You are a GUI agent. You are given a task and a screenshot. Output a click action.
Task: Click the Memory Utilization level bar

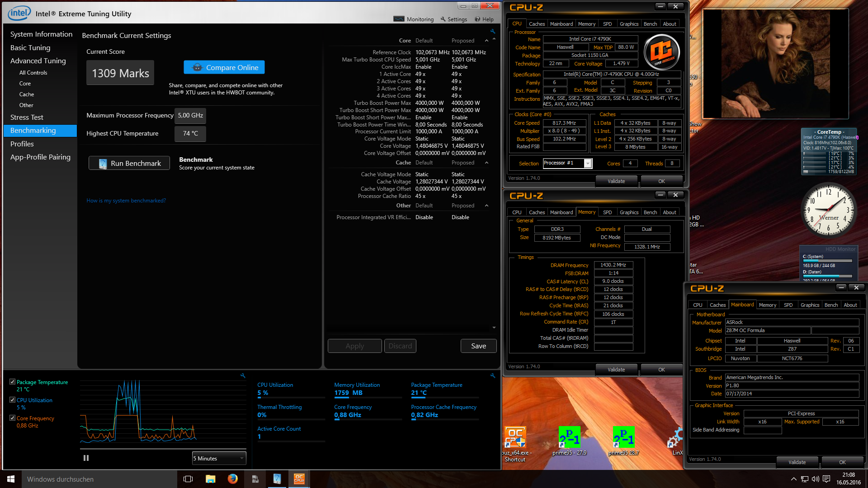(368, 398)
